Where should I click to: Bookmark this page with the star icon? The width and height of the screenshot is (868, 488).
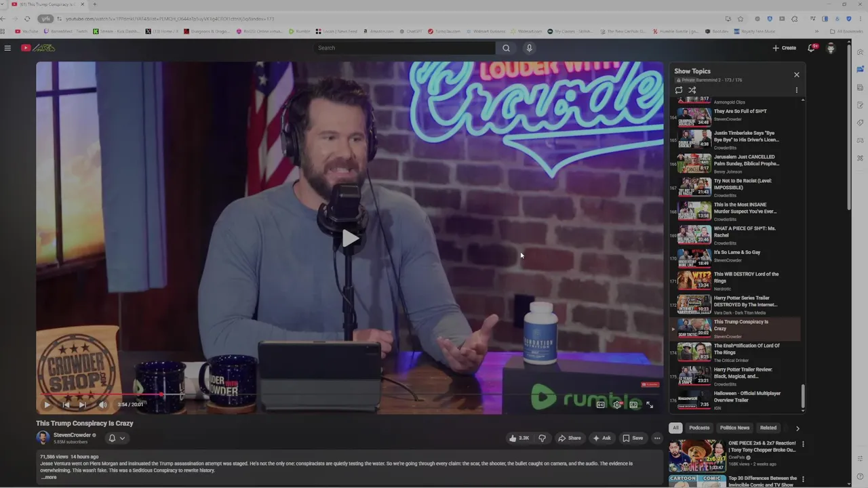741,19
